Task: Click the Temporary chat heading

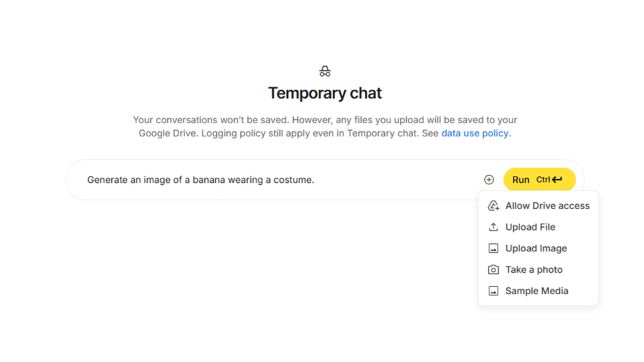Action: 325,93
